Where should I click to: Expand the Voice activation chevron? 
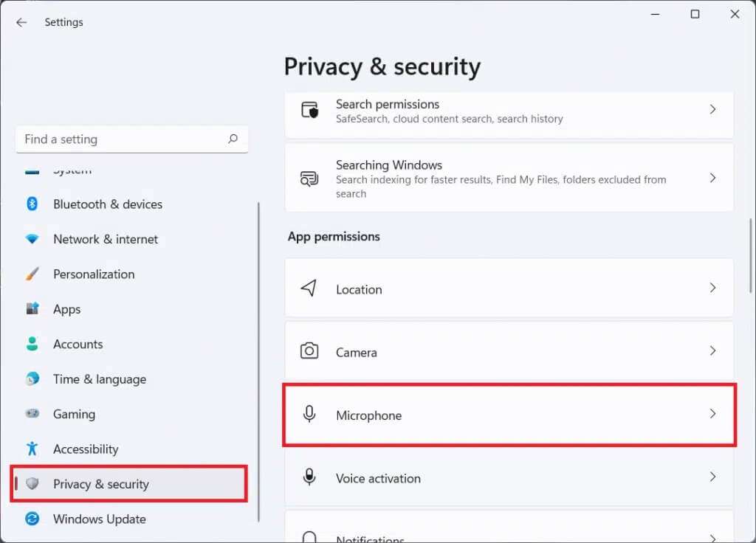[712, 477]
